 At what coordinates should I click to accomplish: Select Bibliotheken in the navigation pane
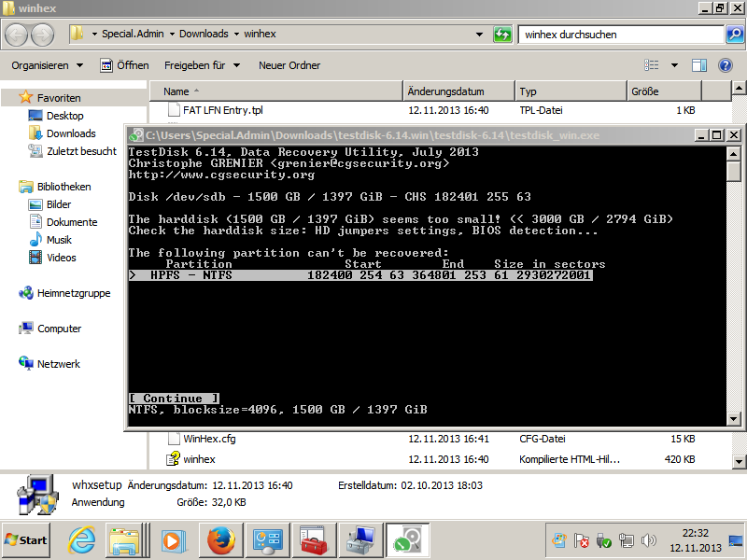tap(63, 187)
